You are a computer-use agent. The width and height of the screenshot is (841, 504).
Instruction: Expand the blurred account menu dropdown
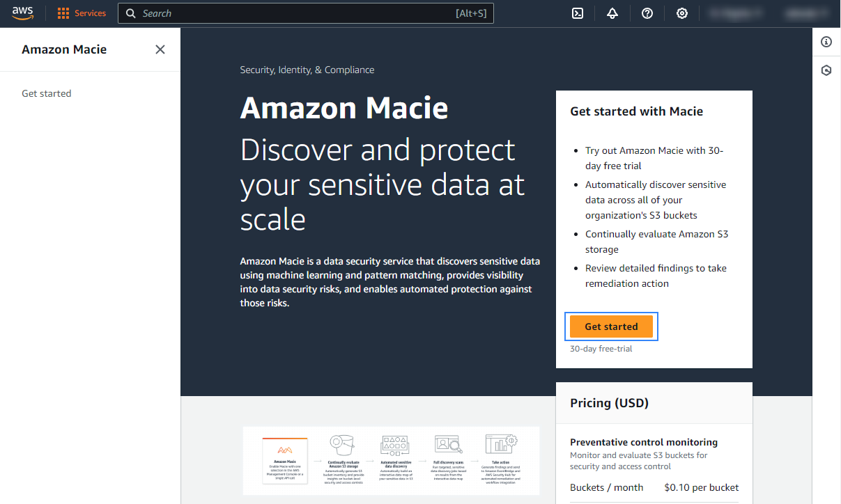coord(806,13)
